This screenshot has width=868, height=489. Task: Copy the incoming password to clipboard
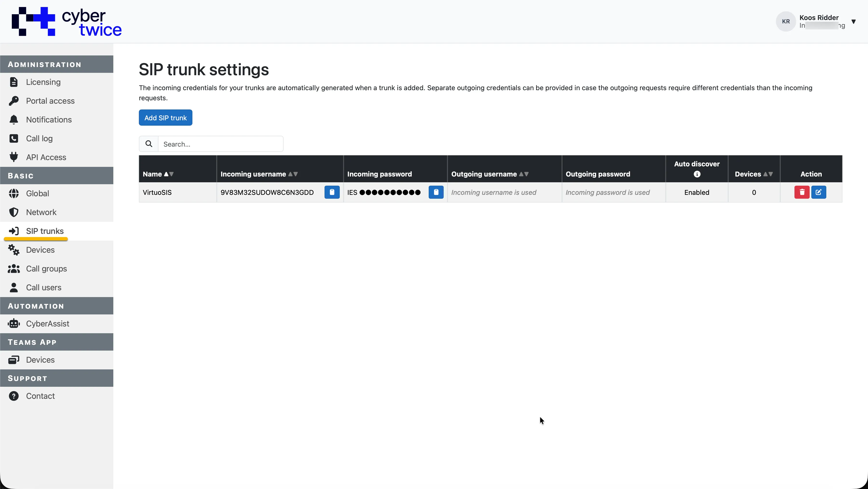436,192
